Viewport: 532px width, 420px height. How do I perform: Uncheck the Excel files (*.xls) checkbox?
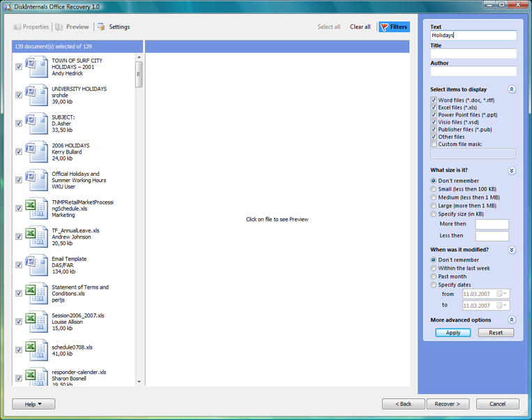click(434, 107)
